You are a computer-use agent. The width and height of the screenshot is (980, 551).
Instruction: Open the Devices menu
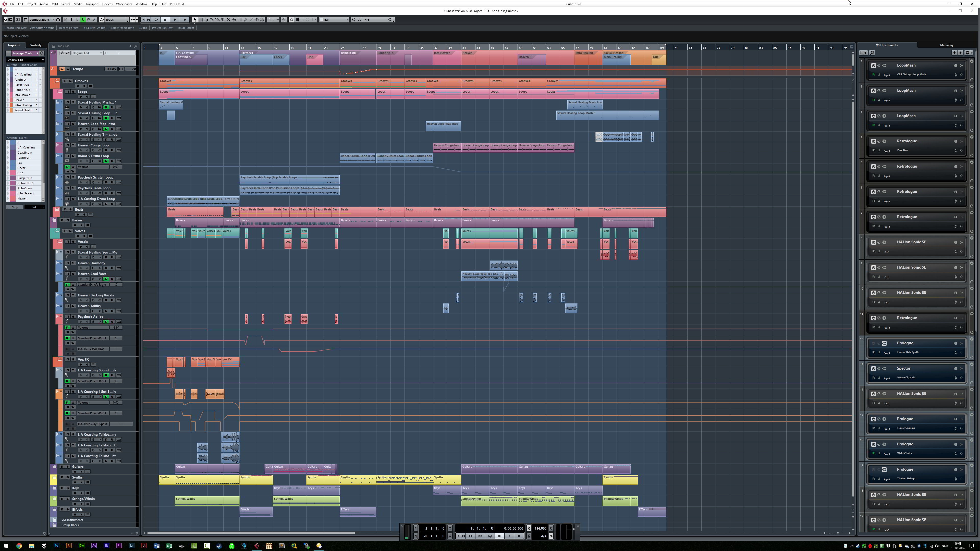[107, 4]
